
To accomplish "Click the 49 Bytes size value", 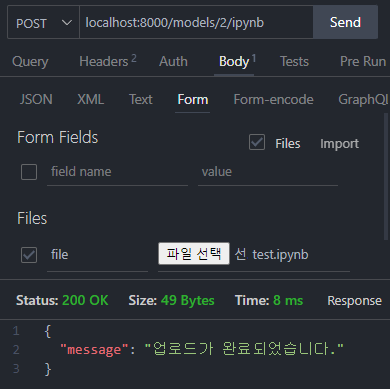I will click(x=187, y=301).
